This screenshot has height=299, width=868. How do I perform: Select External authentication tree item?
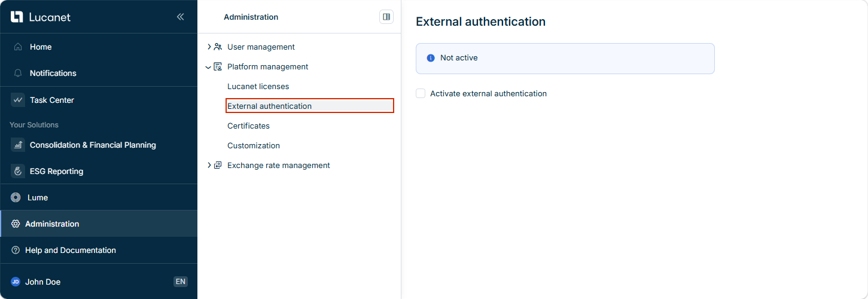[310, 106]
